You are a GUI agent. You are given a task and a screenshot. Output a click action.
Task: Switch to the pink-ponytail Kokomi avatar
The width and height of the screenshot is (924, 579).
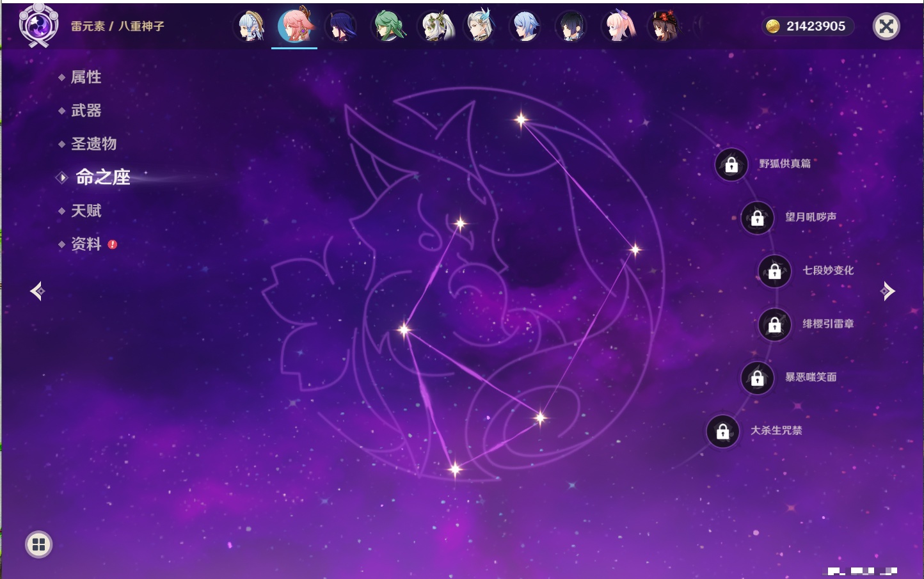pyautogui.click(x=619, y=26)
